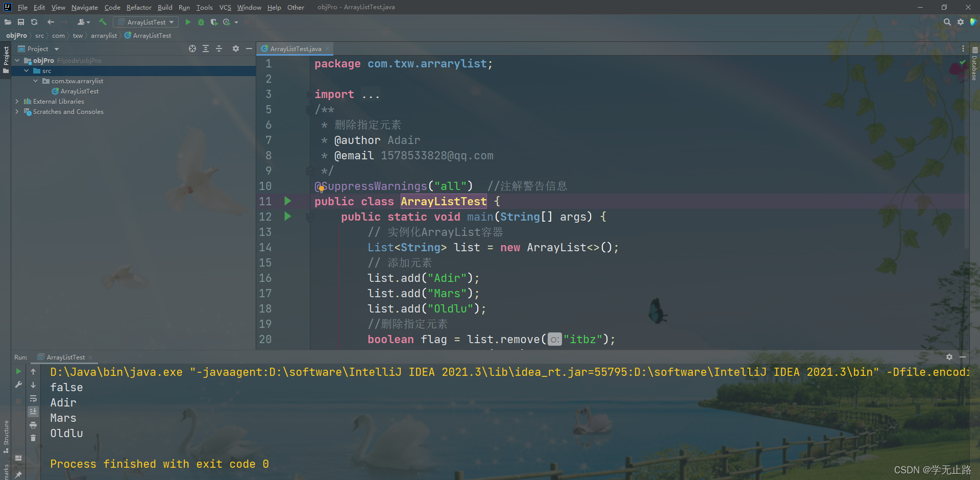Select opened file with the locate crosshair icon
980x480 pixels.
tap(192, 49)
